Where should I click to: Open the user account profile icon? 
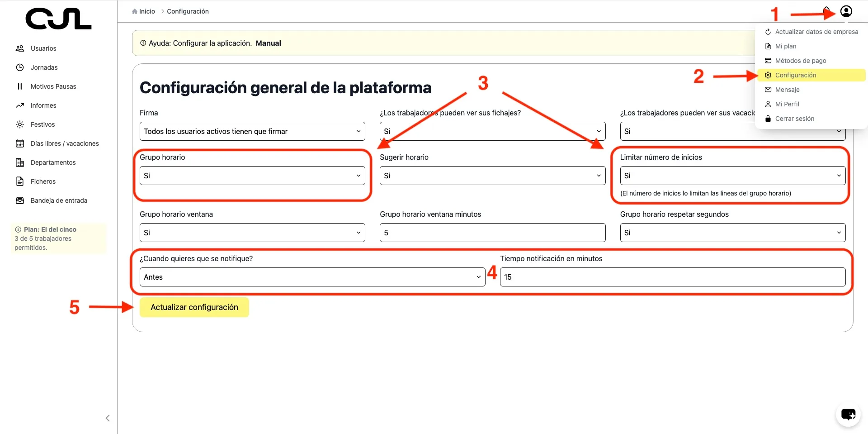click(846, 11)
